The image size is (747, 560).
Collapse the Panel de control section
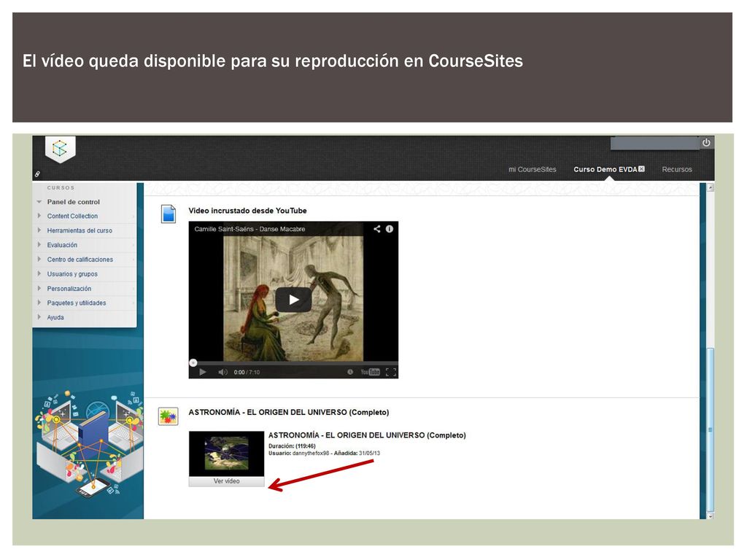point(39,202)
